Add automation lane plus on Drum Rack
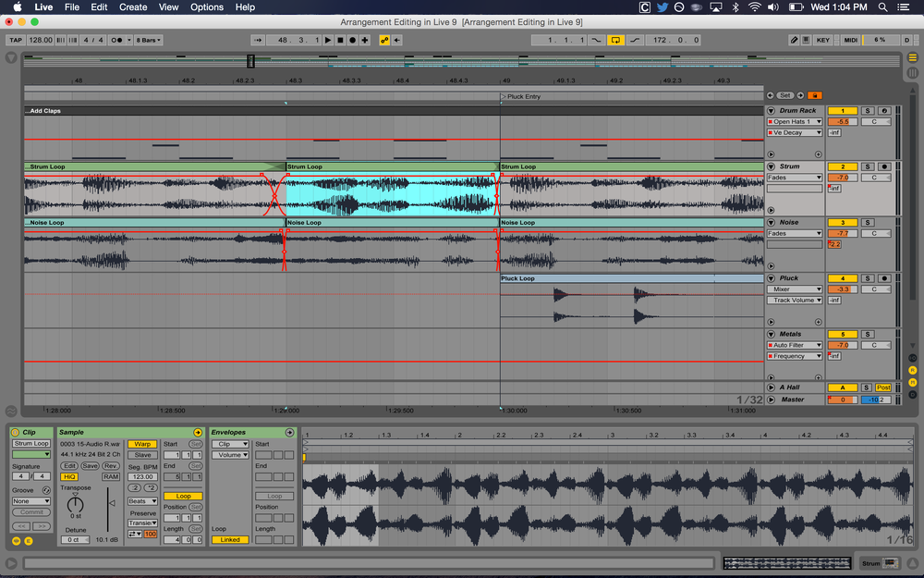The width and height of the screenshot is (924, 578). pos(818,154)
